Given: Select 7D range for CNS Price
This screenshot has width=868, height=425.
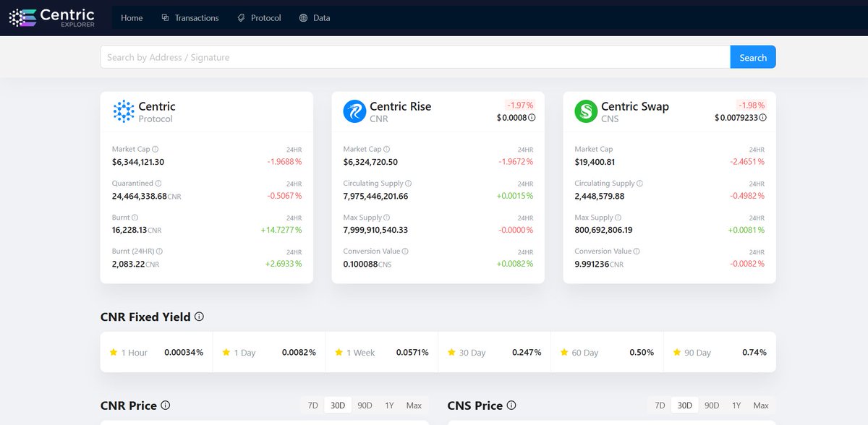Looking at the screenshot, I should click(x=660, y=405).
